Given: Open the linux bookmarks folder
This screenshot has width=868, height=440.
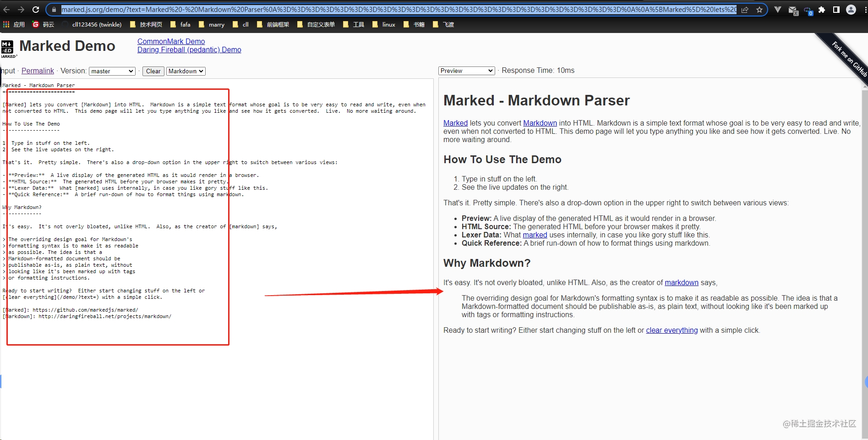Looking at the screenshot, I should (x=384, y=24).
